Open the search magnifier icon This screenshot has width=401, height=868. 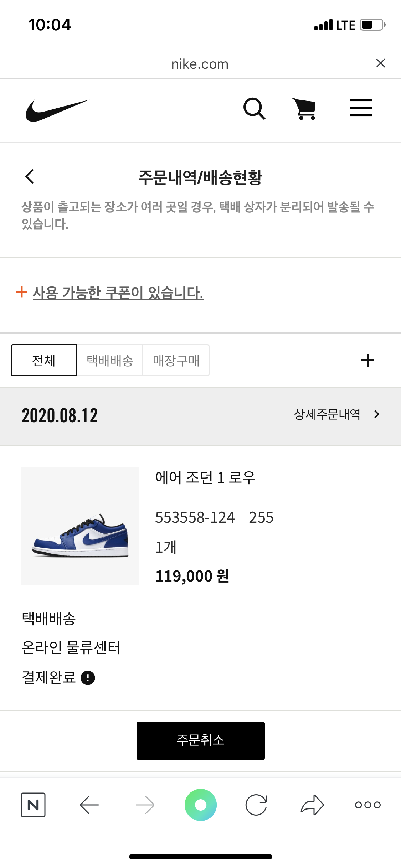(254, 108)
